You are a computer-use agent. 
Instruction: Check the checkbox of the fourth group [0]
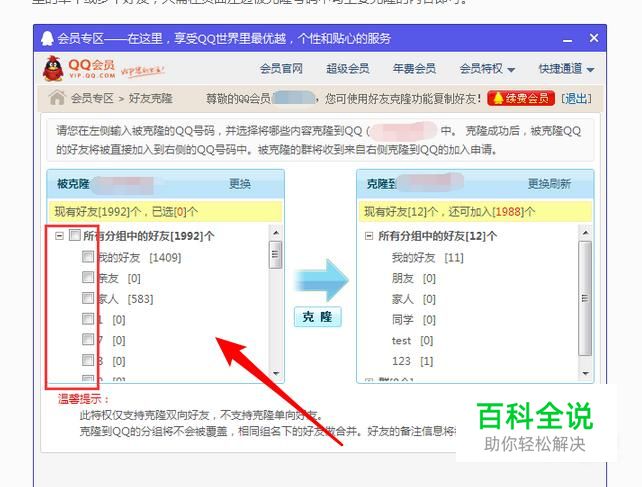tap(88, 319)
